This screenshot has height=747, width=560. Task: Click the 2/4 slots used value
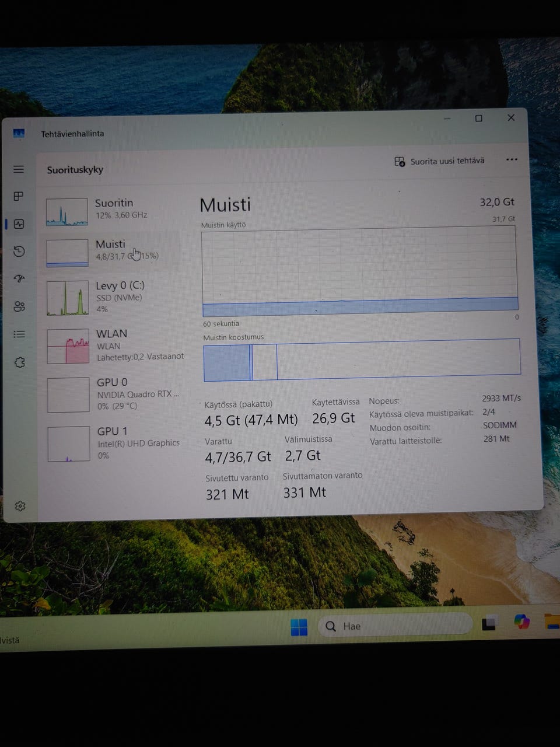[x=489, y=411]
